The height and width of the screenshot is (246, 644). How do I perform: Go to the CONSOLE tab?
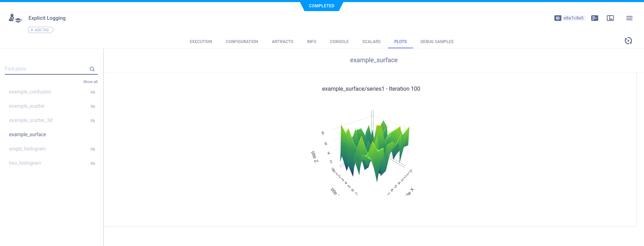[x=339, y=42]
